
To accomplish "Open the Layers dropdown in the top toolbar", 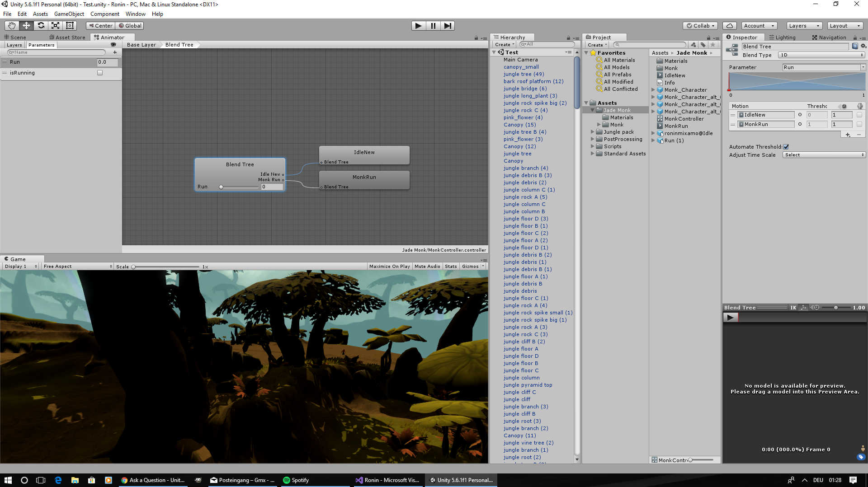I will click(x=804, y=26).
